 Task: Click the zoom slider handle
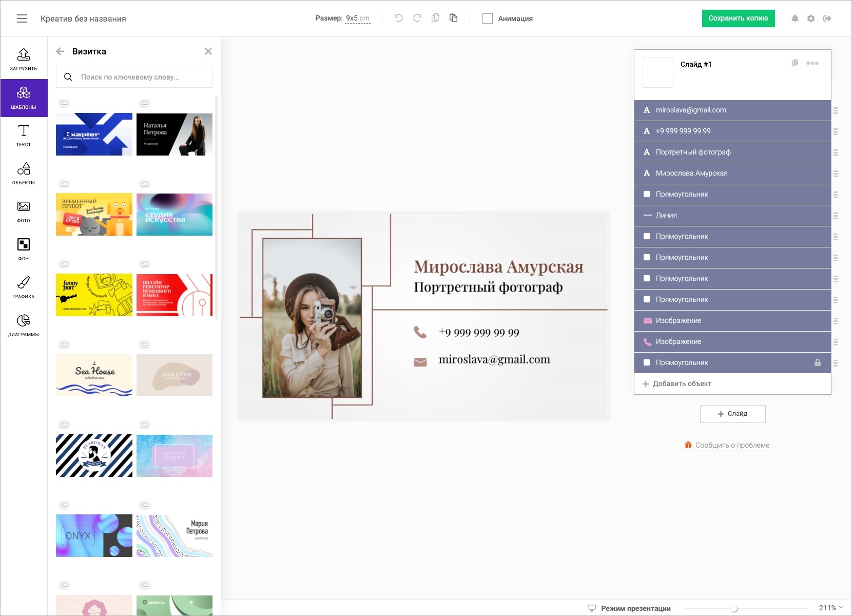[x=734, y=608]
